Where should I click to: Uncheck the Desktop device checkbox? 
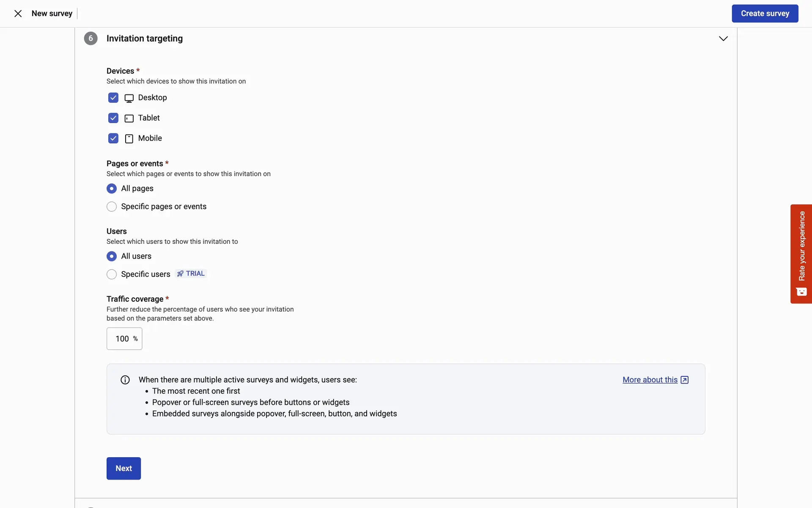click(x=113, y=98)
